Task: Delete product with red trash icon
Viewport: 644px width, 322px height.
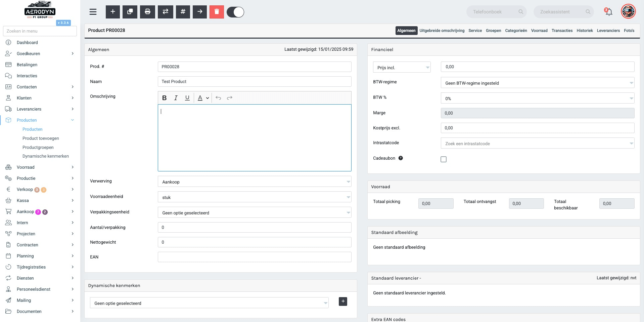Action: point(217,12)
